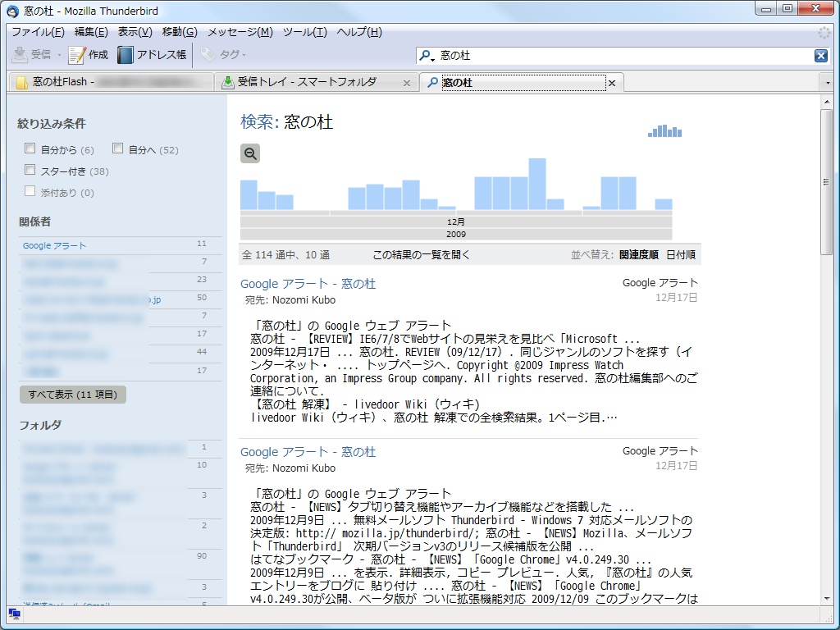Open the ツール menu
The width and height of the screenshot is (840, 630).
click(x=305, y=32)
